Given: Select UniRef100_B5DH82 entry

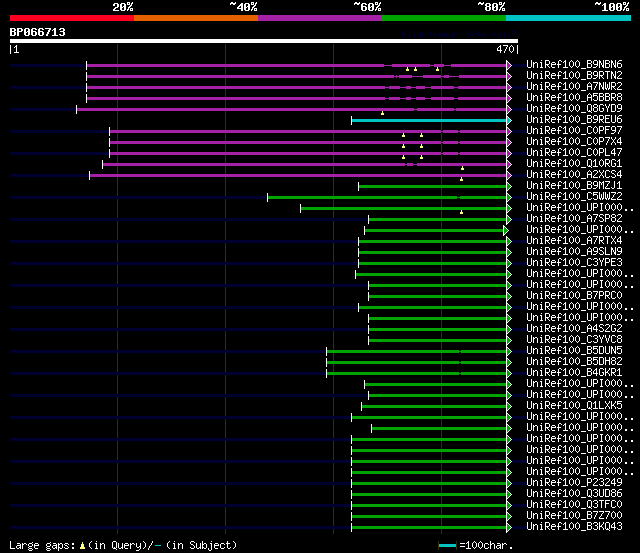Looking at the screenshot, I should 574,362.
